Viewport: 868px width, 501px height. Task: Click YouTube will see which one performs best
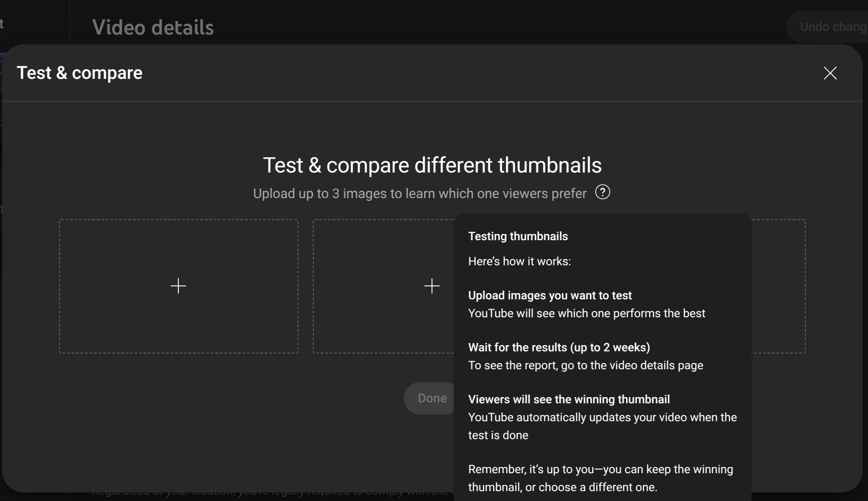point(587,313)
